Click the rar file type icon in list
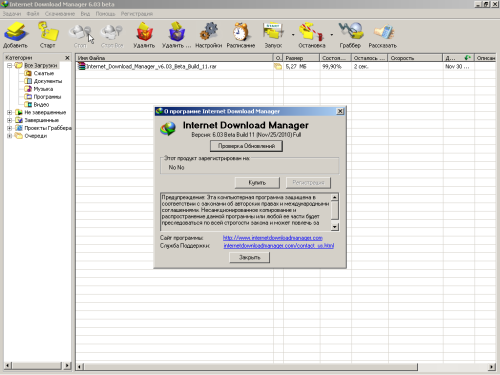Image resolution: width=500 pixels, height=375 pixels. pos(81,66)
